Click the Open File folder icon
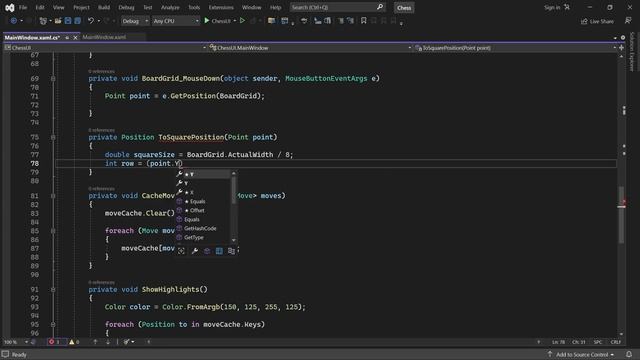The height and width of the screenshot is (360, 640). pyautogui.click(x=58, y=21)
